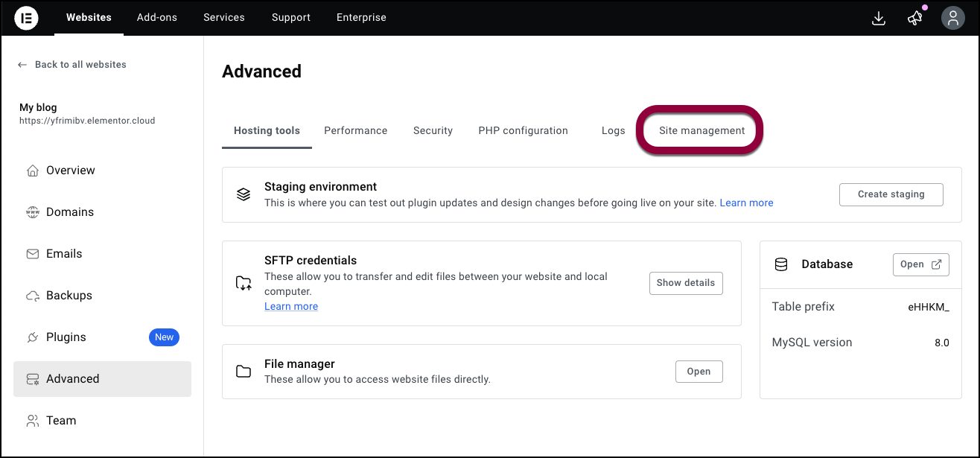Click the Overview house icon

pyautogui.click(x=33, y=171)
